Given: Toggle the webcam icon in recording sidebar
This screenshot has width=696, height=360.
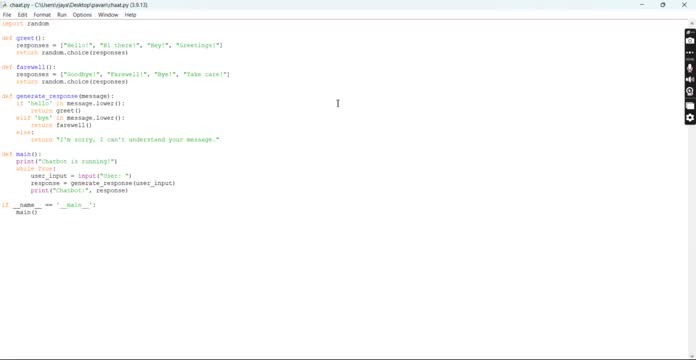Looking at the screenshot, I should [x=690, y=91].
